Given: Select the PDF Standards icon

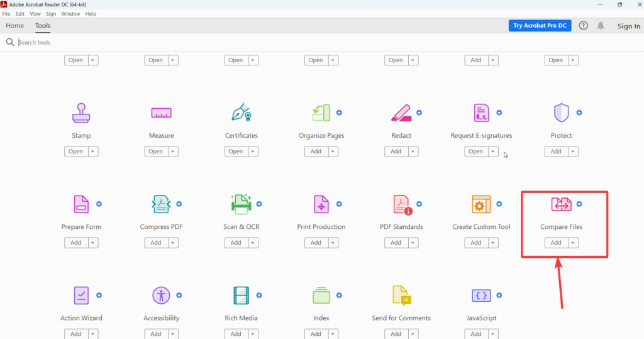Looking at the screenshot, I should (402, 205).
